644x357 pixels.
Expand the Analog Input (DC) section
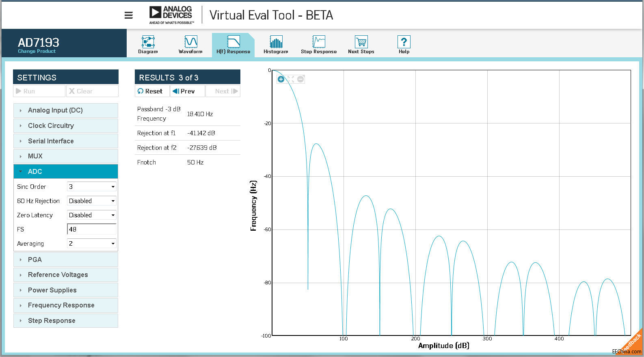(66, 110)
